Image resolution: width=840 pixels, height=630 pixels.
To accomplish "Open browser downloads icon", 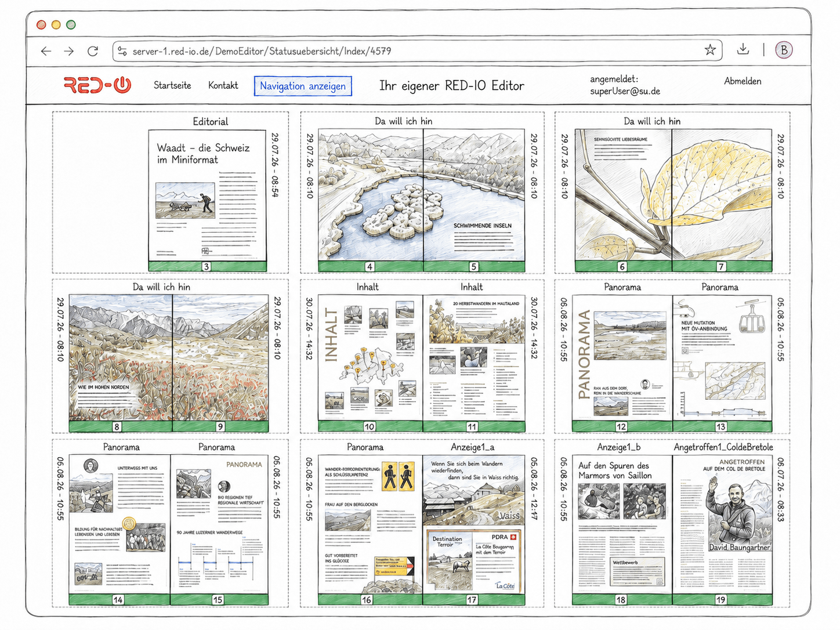I will 743,50.
